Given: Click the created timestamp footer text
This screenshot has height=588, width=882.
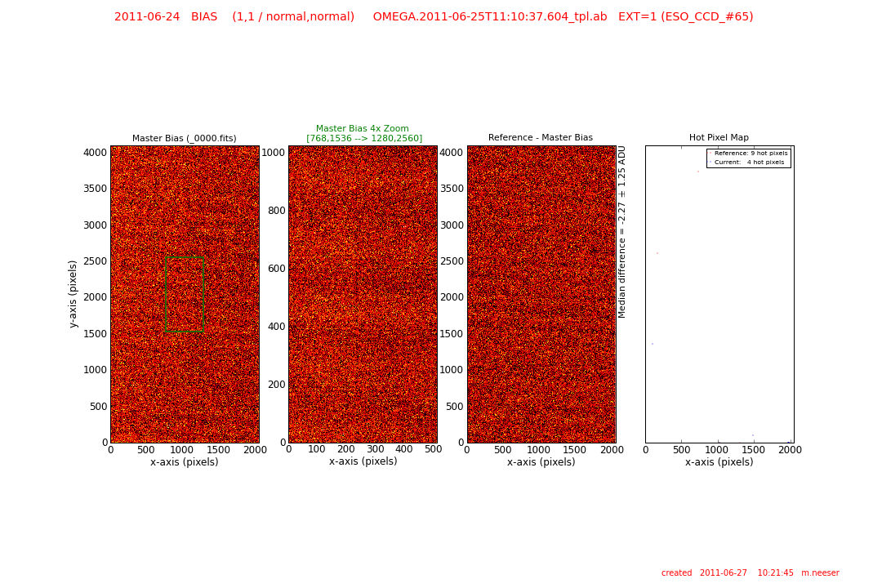Looking at the screenshot, I should pyautogui.click(x=750, y=573).
